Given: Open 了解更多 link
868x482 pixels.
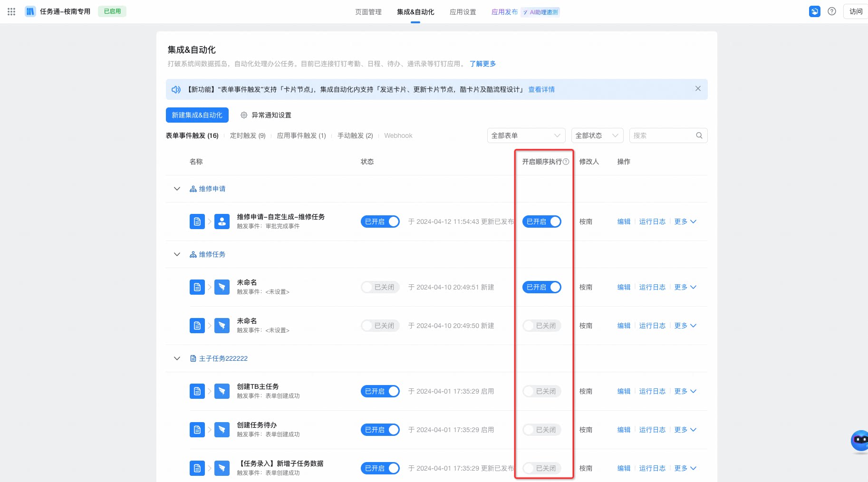Looking at the screenshot, I should point(482,64).
